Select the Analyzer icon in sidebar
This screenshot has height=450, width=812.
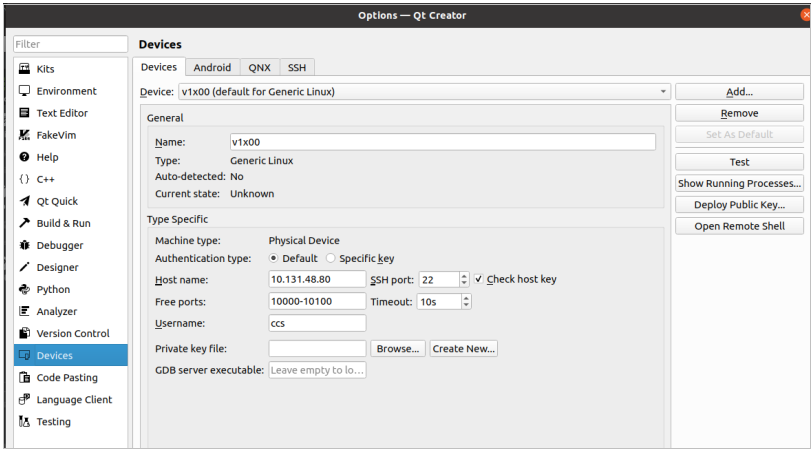click(25, 311)
